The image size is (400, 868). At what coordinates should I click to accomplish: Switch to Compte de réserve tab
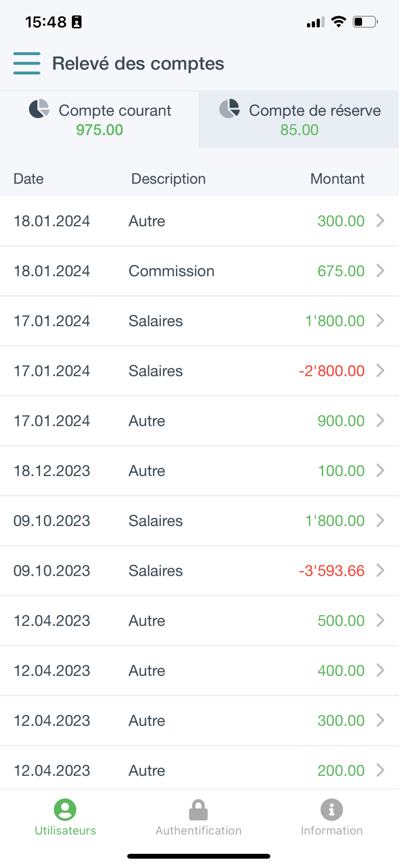click(299, 119)
